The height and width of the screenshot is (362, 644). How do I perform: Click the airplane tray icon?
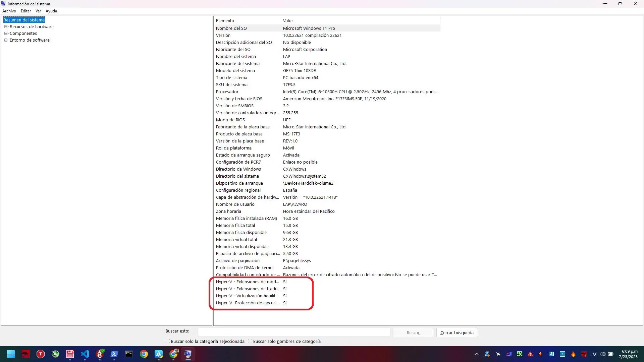pyautogui.click(x=498, y=354)
